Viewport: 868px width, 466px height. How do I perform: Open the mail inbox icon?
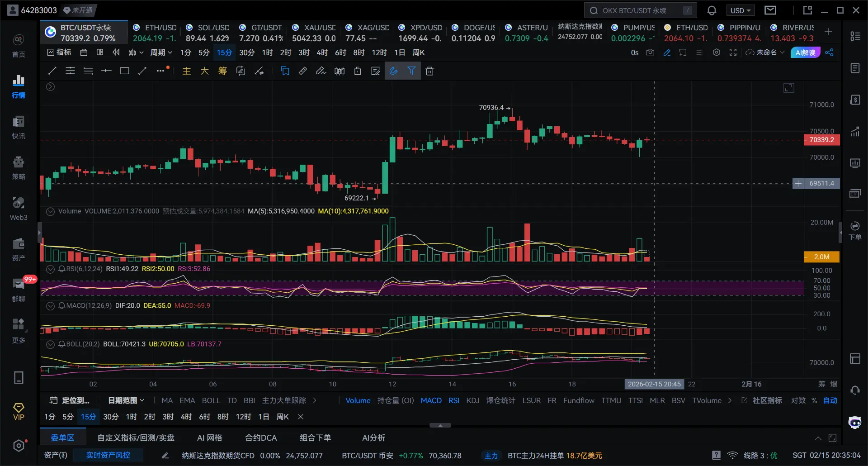(770, 10)
